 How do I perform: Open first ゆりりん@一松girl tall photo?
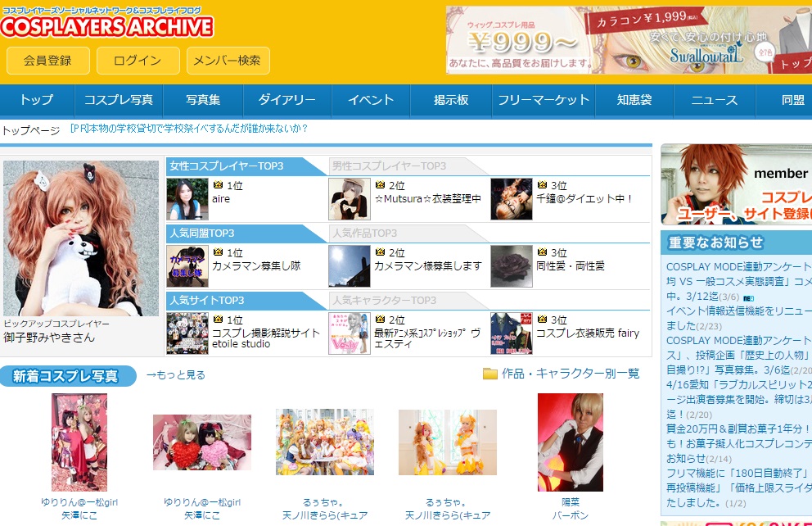tap(79, 442)
